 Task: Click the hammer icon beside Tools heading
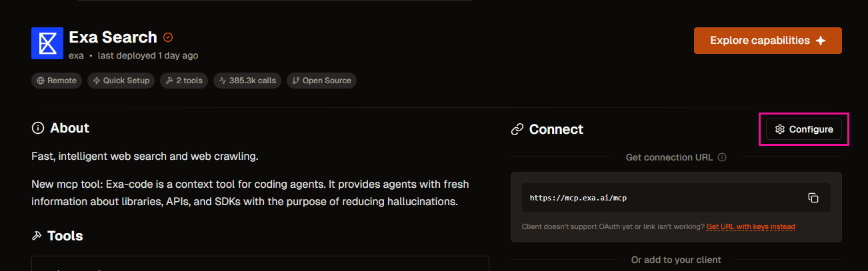pos(37,236)
